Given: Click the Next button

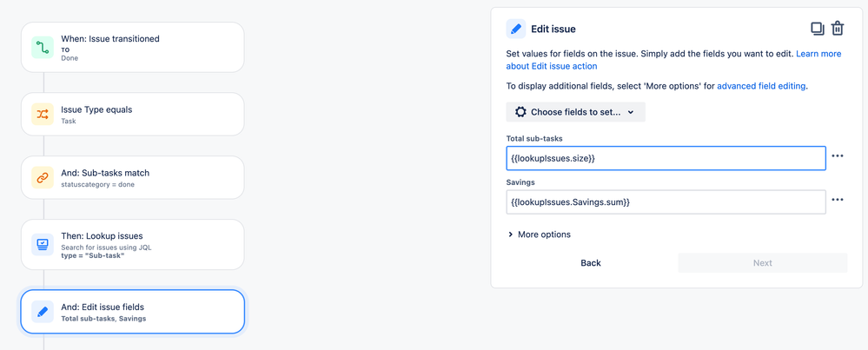Looking at the screenshot, I should coord(762,263).
